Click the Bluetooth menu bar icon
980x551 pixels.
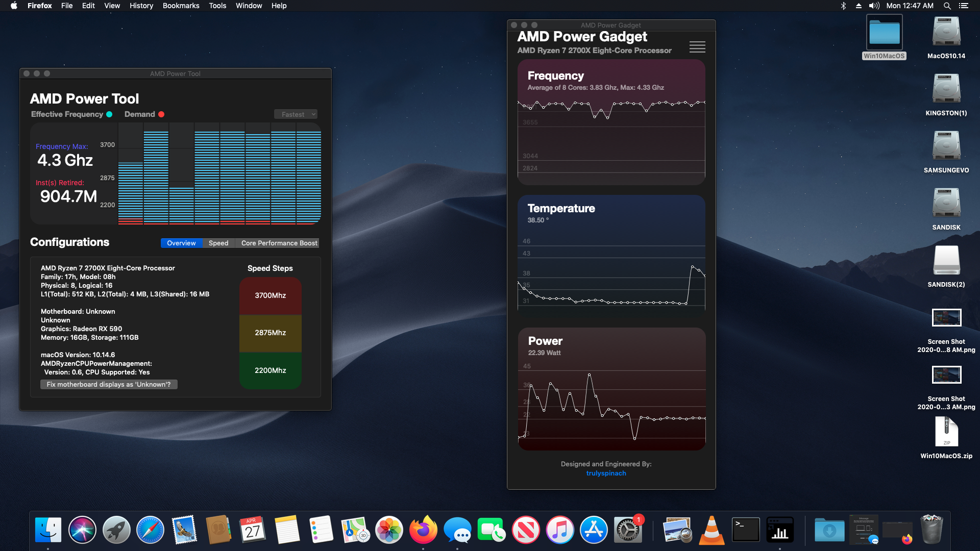843,6
